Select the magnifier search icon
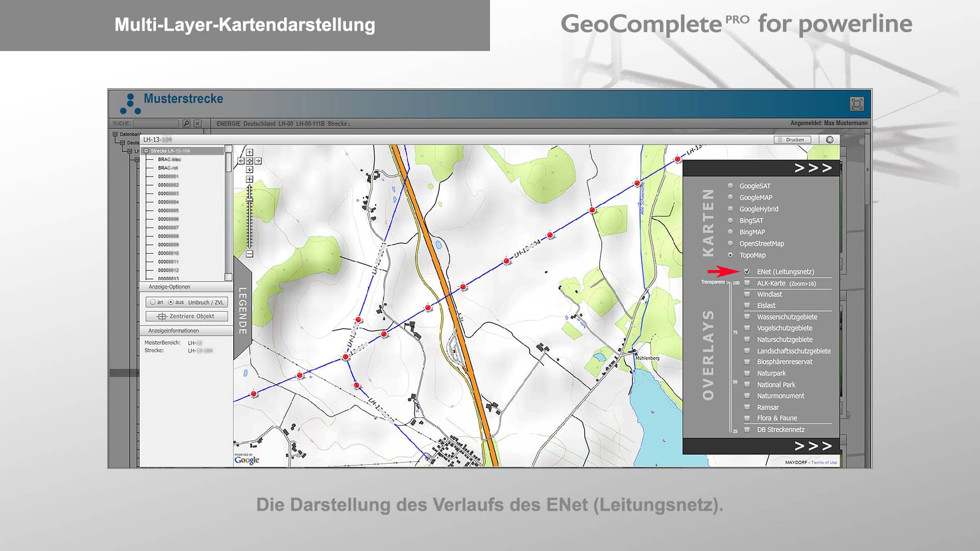Viewport: 980px width, 551px height. [186, 122]
